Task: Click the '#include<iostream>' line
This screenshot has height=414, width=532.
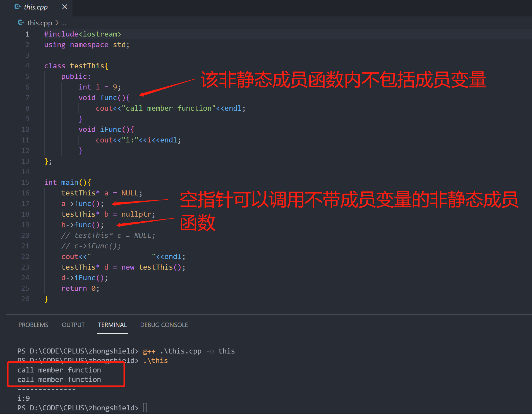Action: point(83,34)
